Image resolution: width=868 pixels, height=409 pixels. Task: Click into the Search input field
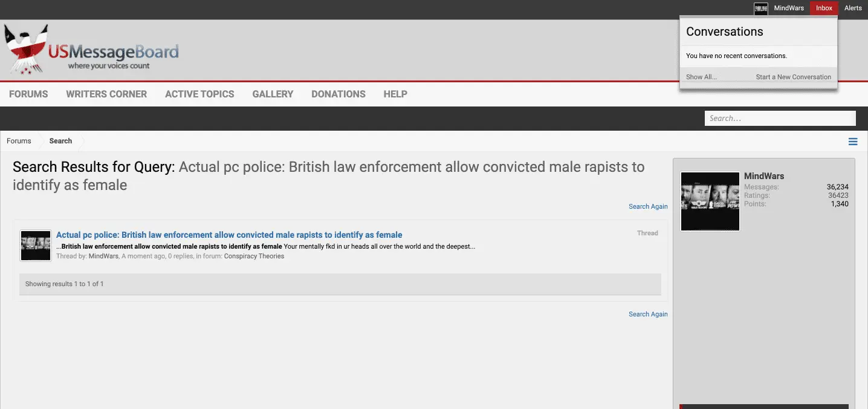pyautogui.click(x=780, y=119)
